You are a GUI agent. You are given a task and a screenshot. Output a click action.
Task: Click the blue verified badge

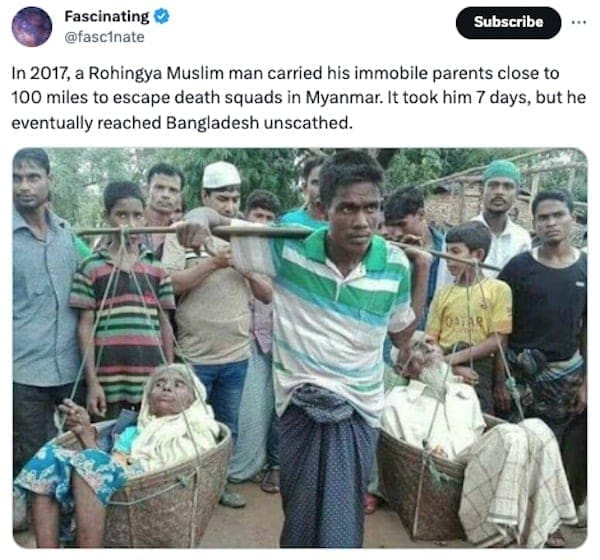(162, 16)
